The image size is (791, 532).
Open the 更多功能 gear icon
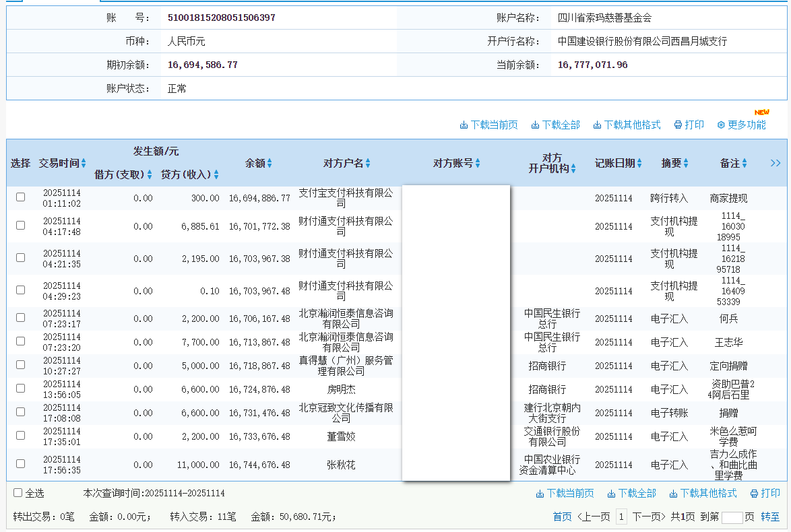coord(720,125)
